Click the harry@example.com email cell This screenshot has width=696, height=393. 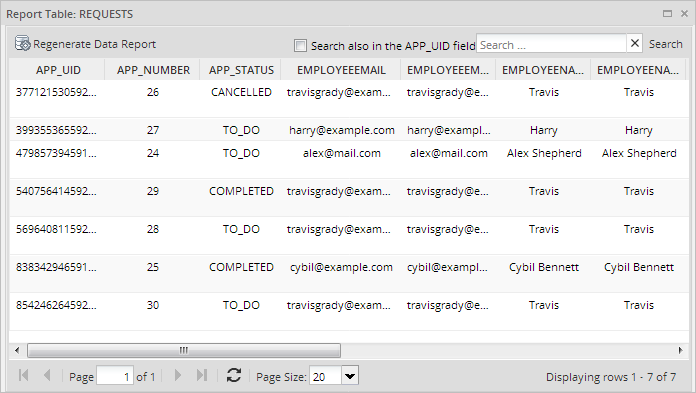tap(341, 130)
